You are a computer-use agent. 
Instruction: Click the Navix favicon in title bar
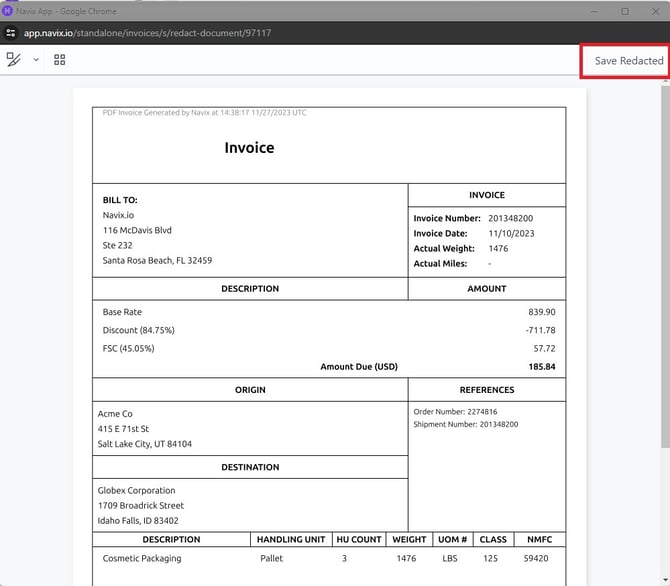tap(7, 11)
